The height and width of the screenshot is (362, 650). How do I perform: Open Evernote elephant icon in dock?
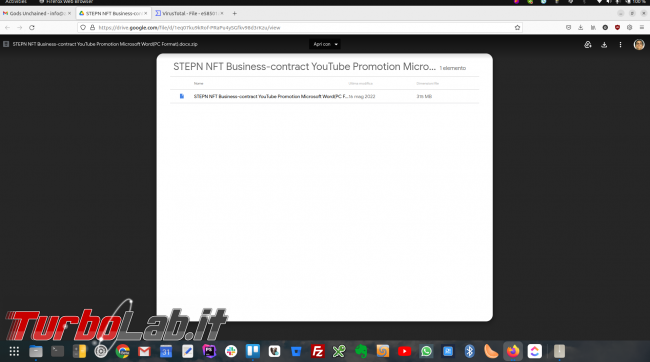click(361, 352)
